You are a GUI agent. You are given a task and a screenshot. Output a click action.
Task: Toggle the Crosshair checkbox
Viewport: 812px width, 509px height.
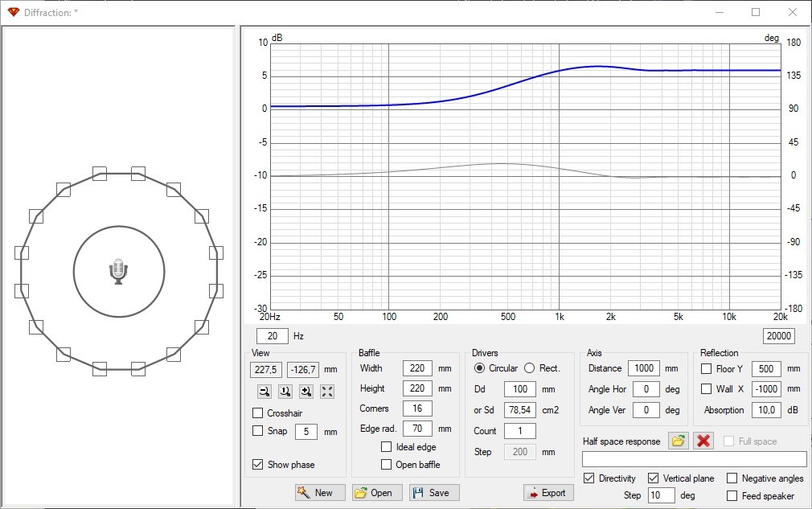(x=257, y=413)
